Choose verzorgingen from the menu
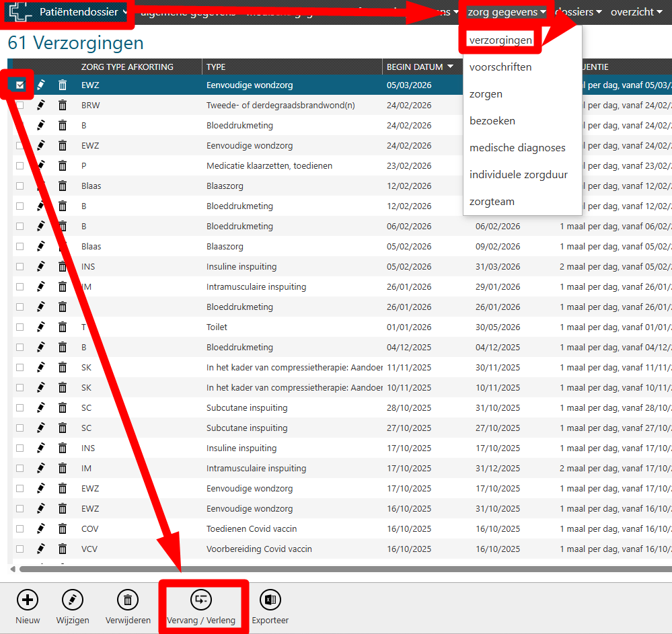This screenshot has height=634, width=672. tap(500, 40)
